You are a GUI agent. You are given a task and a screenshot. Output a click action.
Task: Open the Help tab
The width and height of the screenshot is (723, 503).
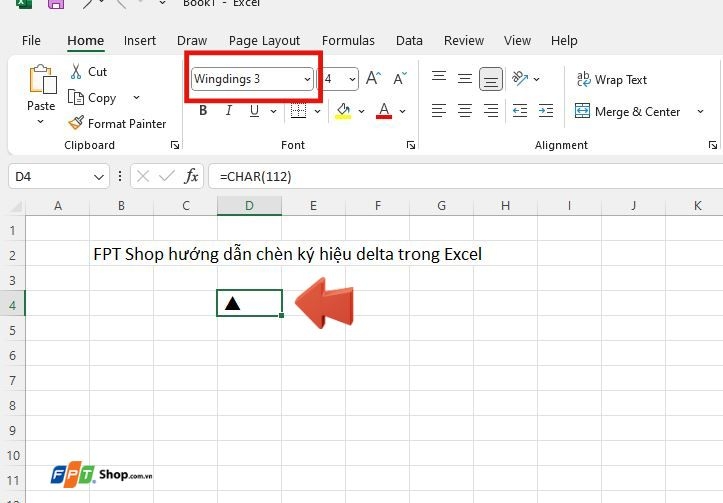pyautogui.click(x=564, y=41)
